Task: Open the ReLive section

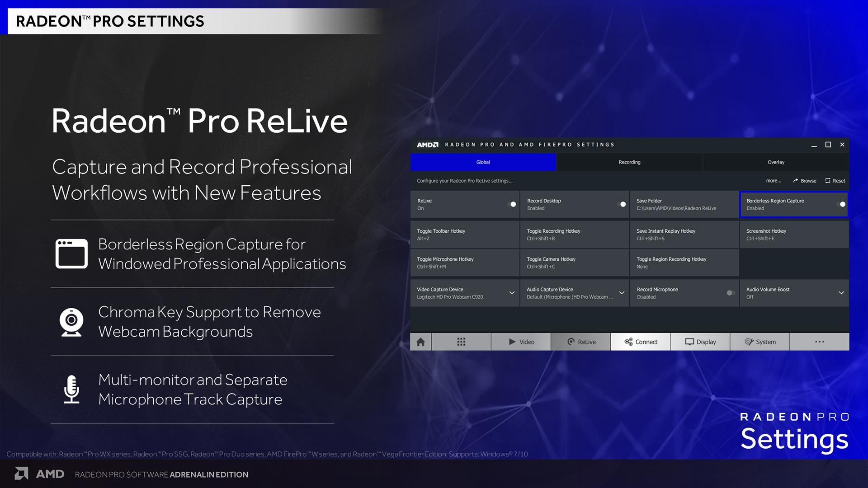Action: tap(581, 342)
